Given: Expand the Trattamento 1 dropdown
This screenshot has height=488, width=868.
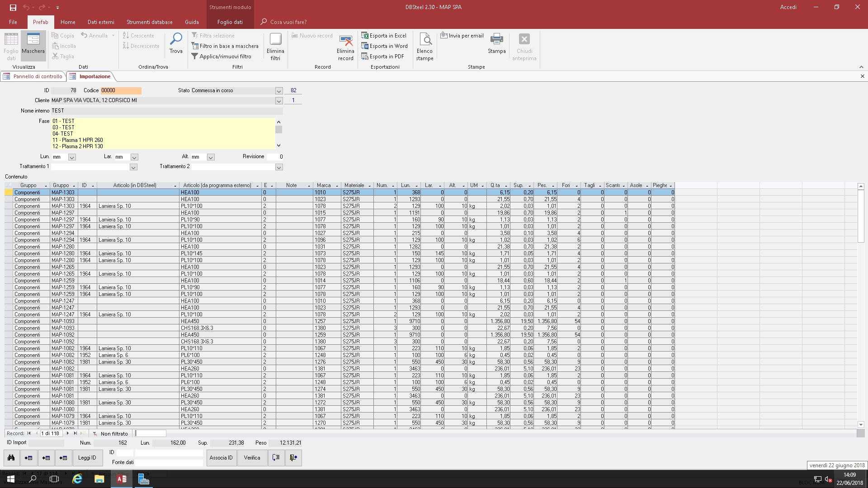Looking at the screenshot, I should pos(133,167).
